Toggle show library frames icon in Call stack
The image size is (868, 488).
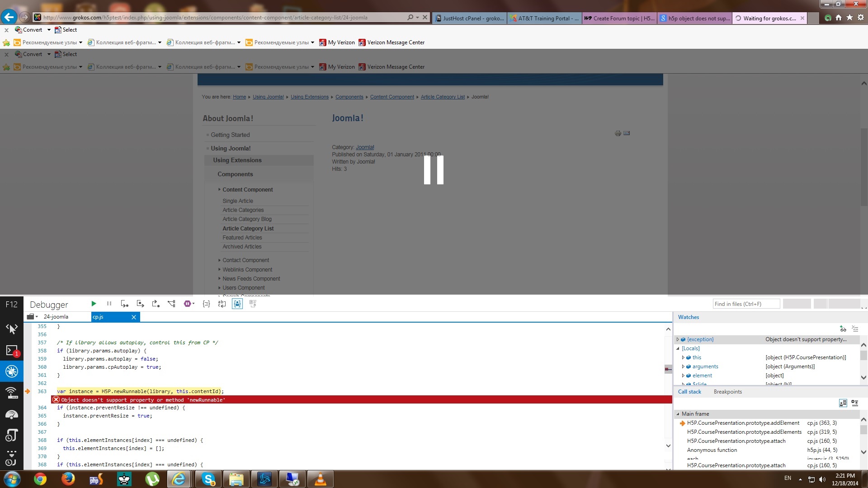pos(843,403)
